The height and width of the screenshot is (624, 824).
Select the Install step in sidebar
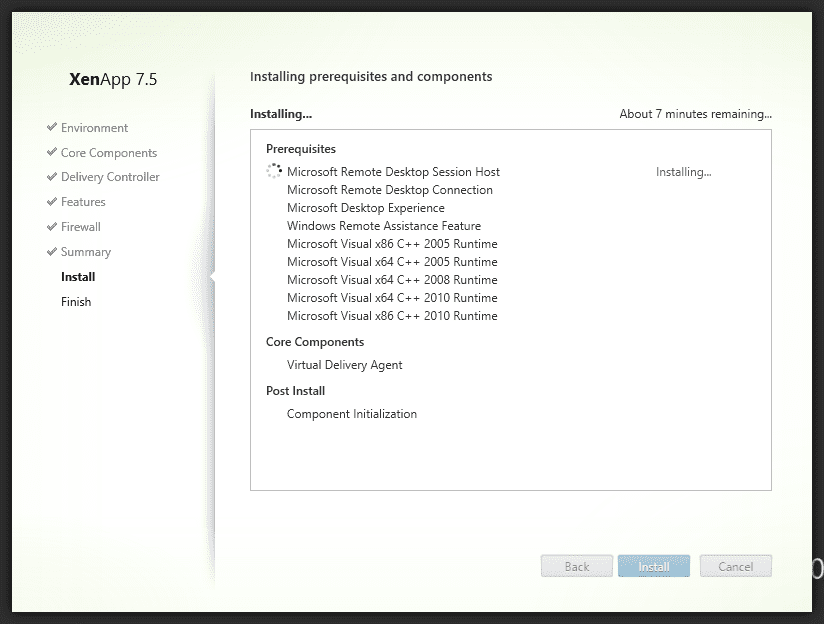(78, 277)
